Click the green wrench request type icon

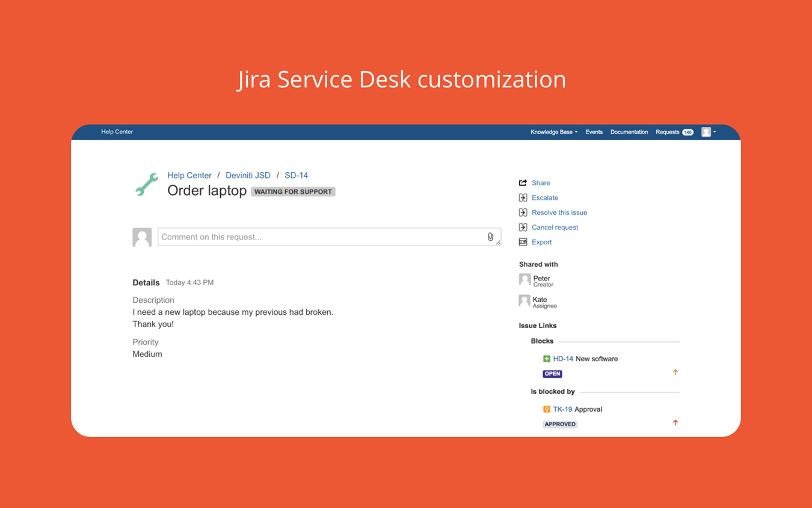coord(147,184)
